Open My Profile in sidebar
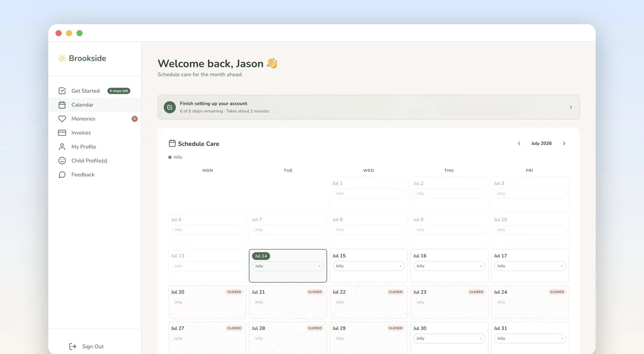Image resolution: width=644 pixels, height=354 pixels. [94, 147]
